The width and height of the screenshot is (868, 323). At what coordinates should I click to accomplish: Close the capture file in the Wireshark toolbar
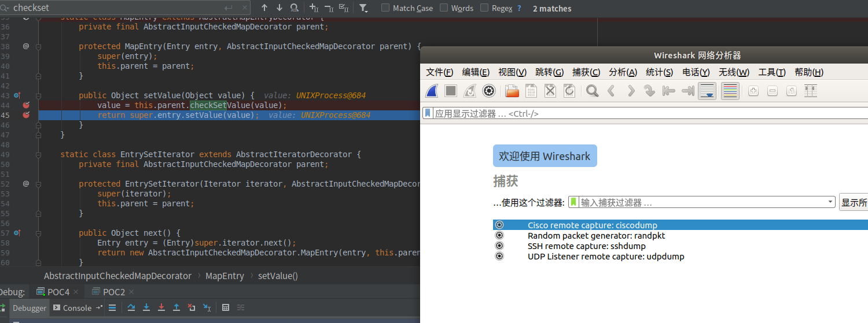pyautogui.click(x=550, y=91)
